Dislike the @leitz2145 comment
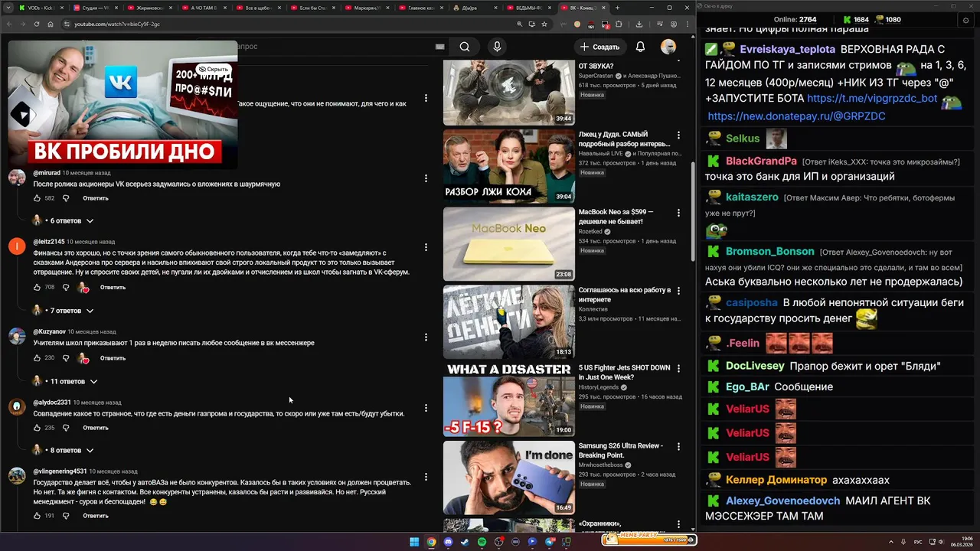The height and width of the screenshot is (551, 980). point(66,288)
